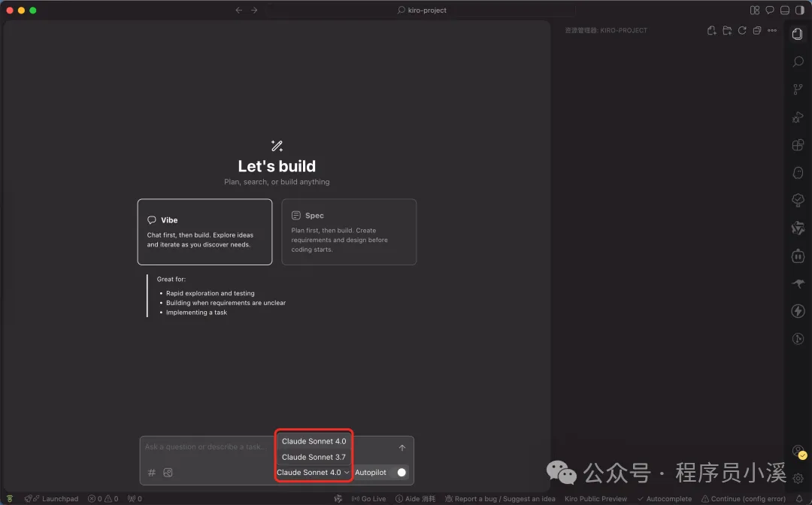Open the git graph circle icon

coord(798,339)
